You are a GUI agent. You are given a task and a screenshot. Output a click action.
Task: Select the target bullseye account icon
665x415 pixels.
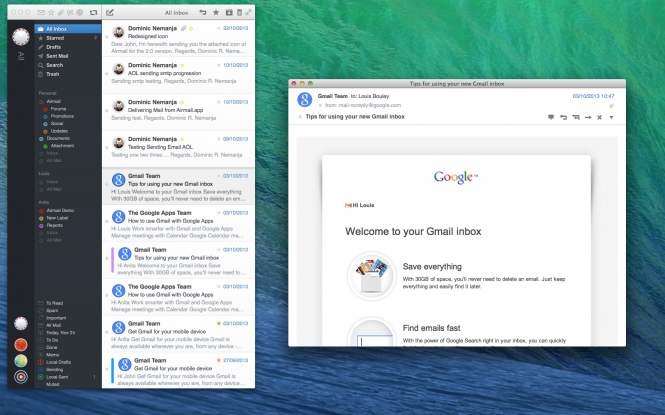(21, 376)
